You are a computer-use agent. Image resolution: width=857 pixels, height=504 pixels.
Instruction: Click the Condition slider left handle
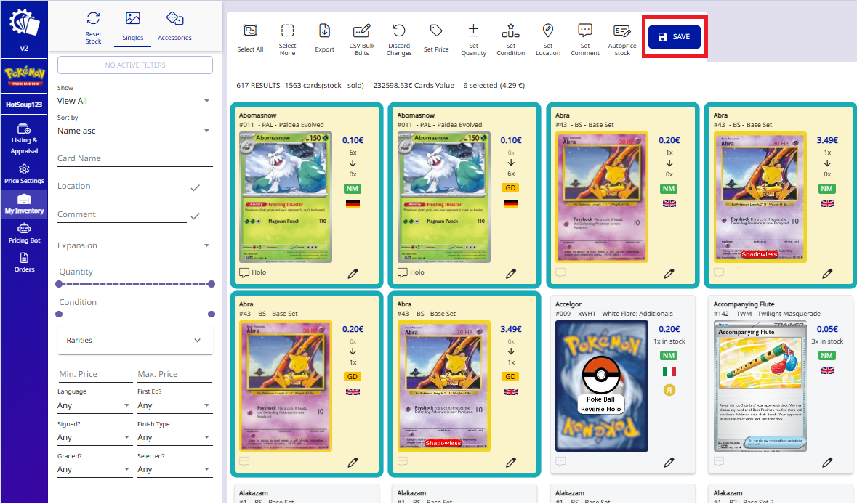coord(59,314)
